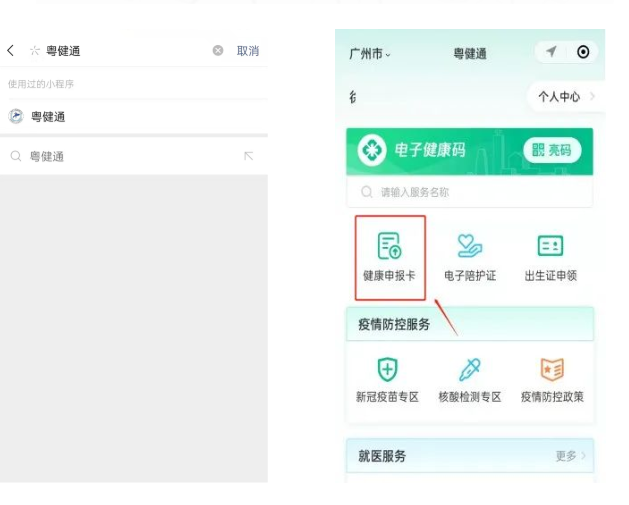The image size is (629, 505).
Task: Click the 请输入服务名称 search field
Action: (469, 192)
